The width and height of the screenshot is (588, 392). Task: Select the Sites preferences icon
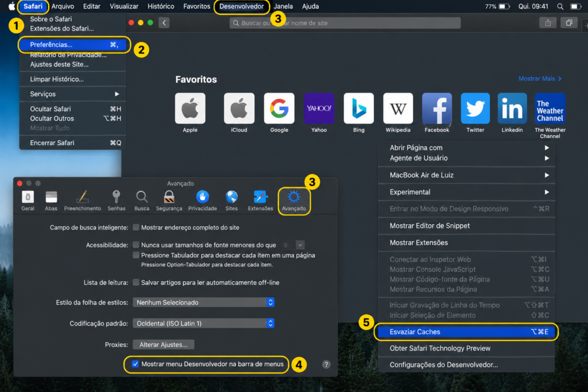[231, 200]
